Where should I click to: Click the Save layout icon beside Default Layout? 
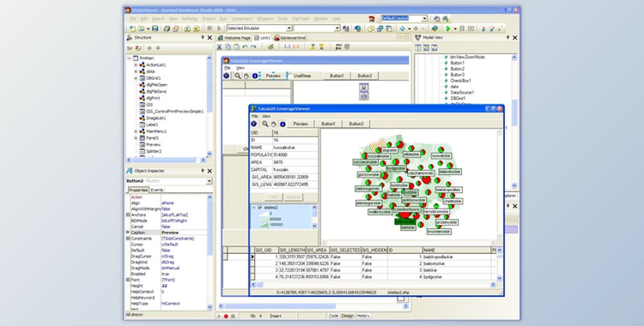(x=436, y=19)
